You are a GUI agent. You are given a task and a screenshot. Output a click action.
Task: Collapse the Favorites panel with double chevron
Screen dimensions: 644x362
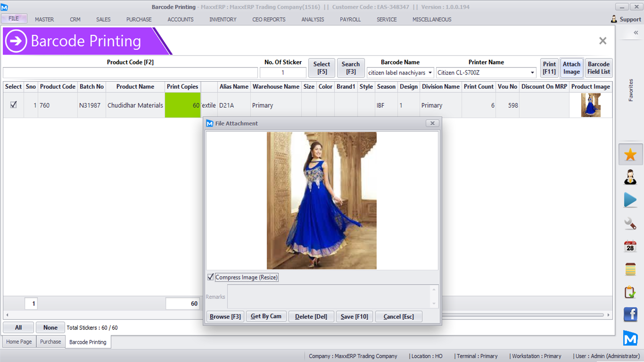(x=636, y=33)
